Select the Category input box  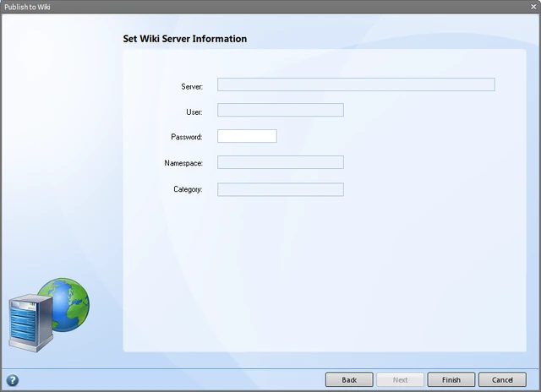281,189
